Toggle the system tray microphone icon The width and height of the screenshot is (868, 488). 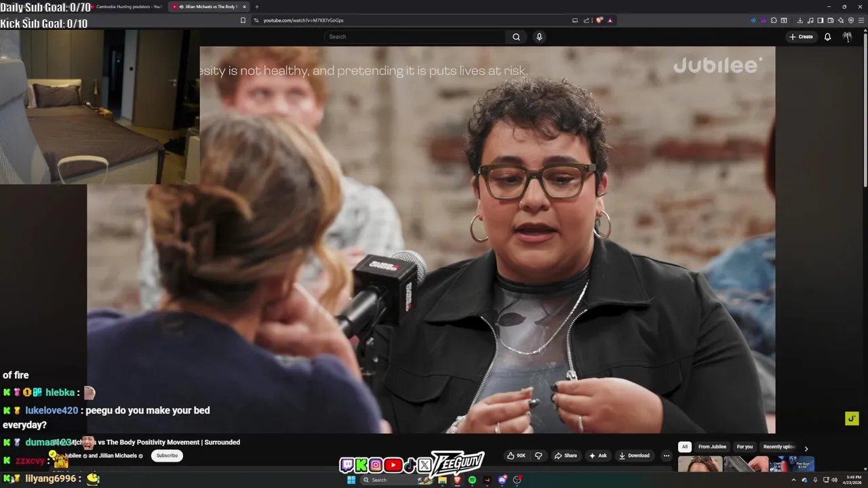[815, 480]
